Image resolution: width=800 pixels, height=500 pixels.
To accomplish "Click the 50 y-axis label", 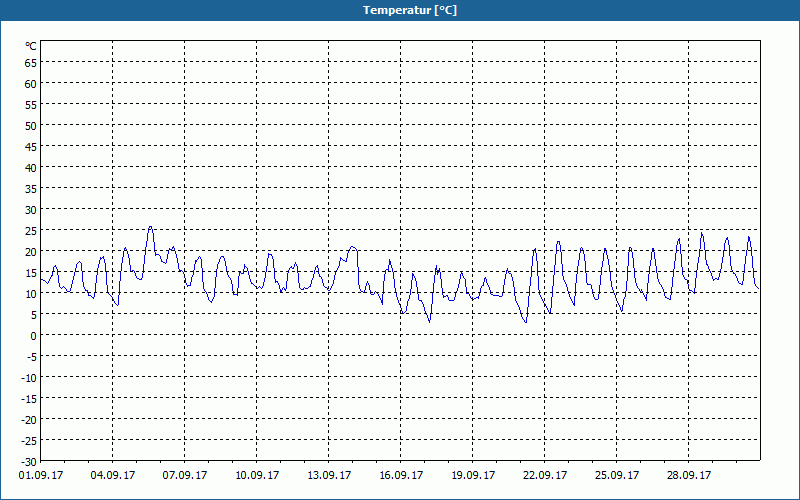I will pyautogui.click(x=31, y=126).
